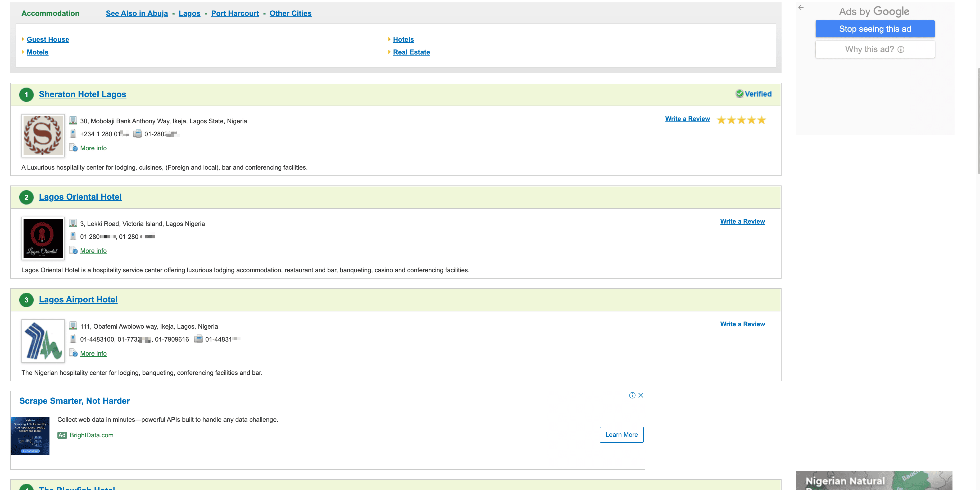Screen dimensions: 980x490
Task: Click Sheraton Hotel Lagos logo thumbnail
Action: coord(43,135)
